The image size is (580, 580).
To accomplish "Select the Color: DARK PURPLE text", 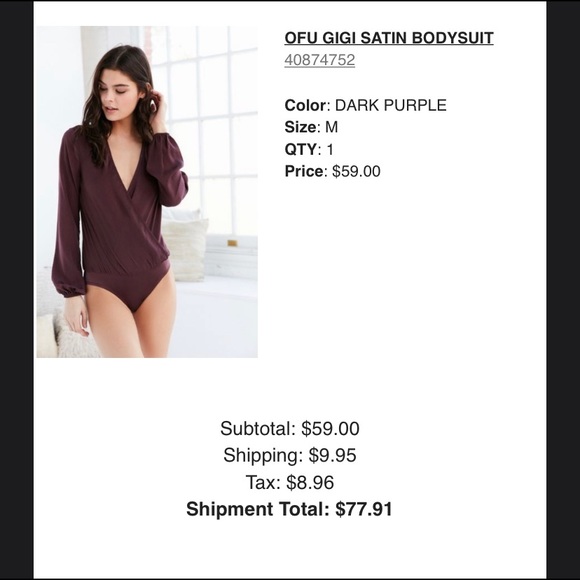I will [365, 105].
